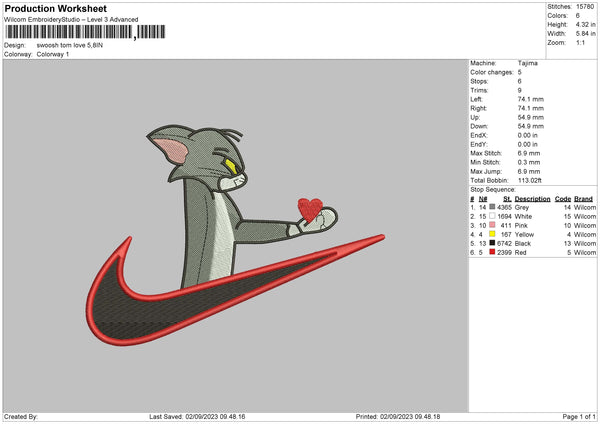600x424 pixels.
Task: Click stitch count '2399' in Red row
Action: [504, 253]
